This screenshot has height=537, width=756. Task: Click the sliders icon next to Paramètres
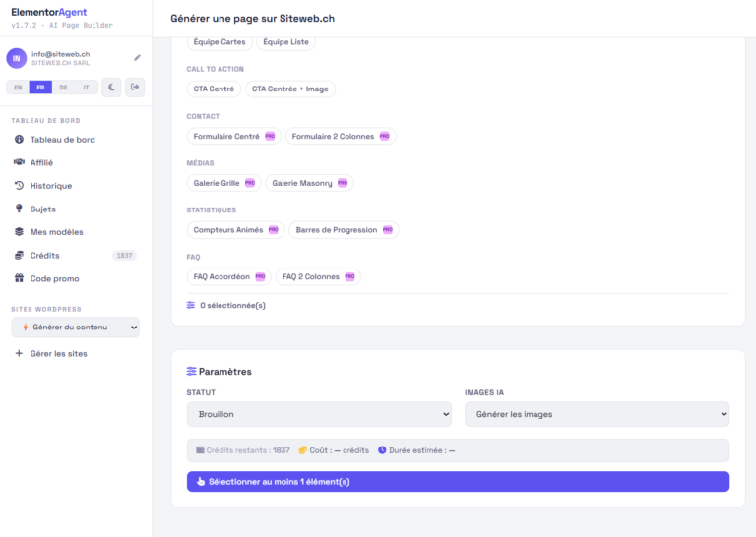coord(191,372)
